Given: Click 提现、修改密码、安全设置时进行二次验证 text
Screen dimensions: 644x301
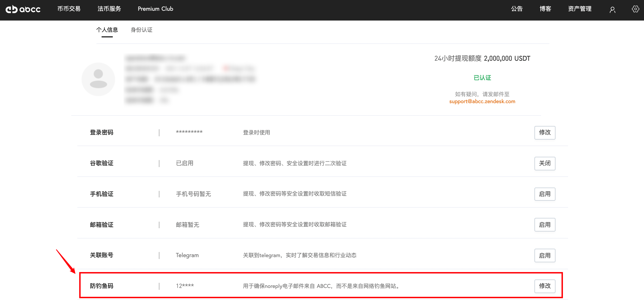Looking at the screenshot, I should click(295, 163).
